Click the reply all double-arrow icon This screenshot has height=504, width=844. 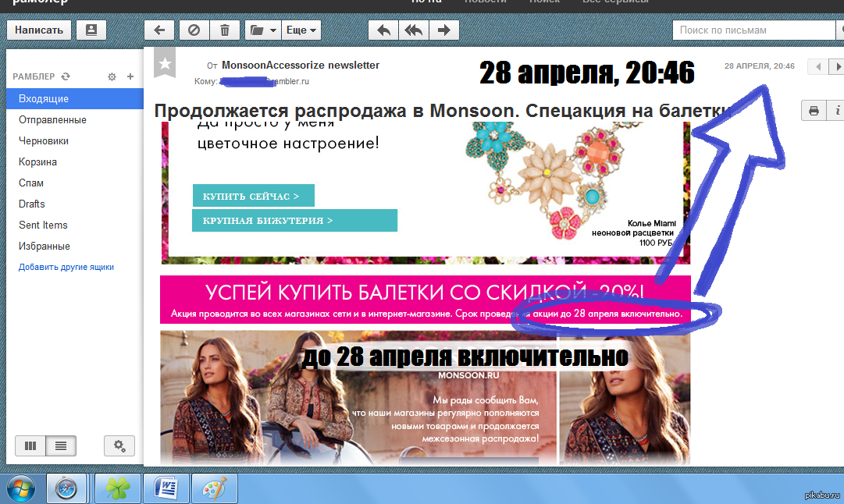point(413,30)
